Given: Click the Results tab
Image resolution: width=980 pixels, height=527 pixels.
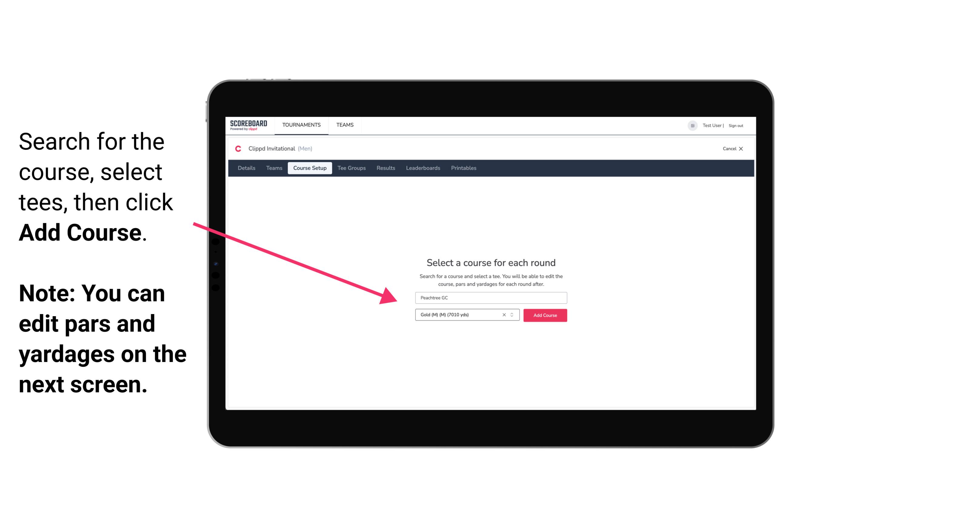Looking at the screenshot, I should click(x=385, y=168).
